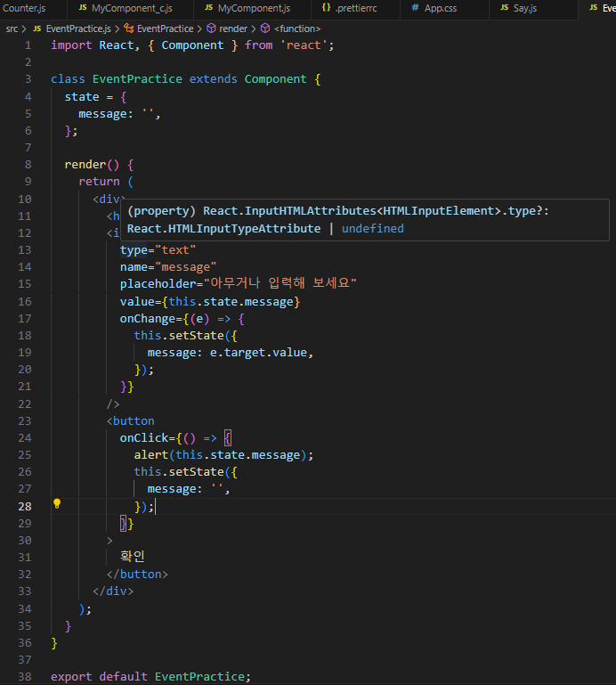Open the App.css tab
616x685 pixels.
pos(440,8)
